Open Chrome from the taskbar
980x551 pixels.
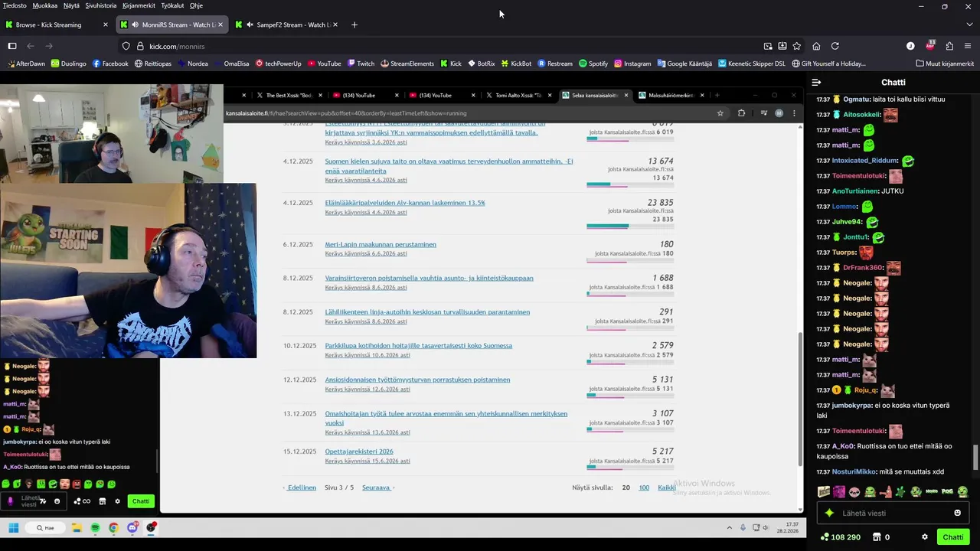113,527
